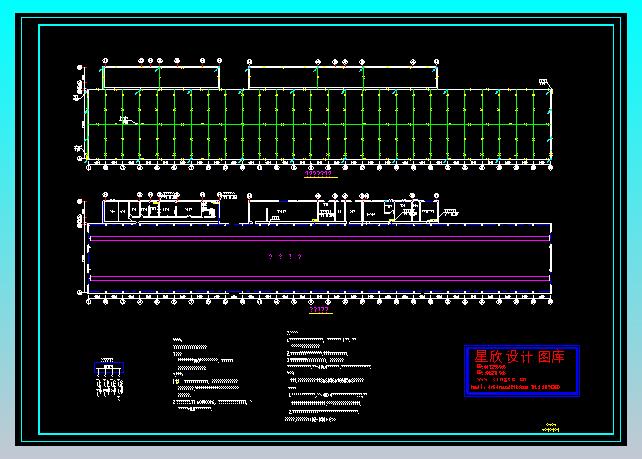Select the right column of white notes text

point(328,376)
